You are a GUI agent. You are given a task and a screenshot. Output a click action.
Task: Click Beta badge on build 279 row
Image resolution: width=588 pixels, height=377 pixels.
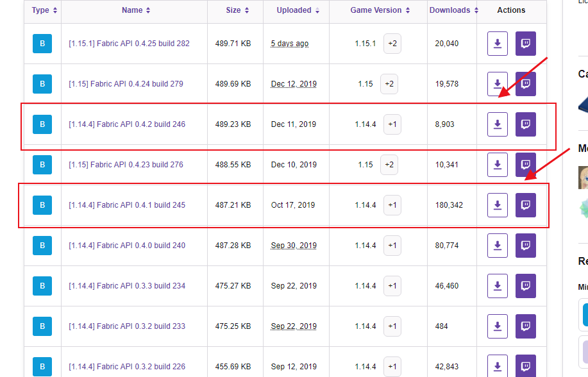(x=42, y=84)
